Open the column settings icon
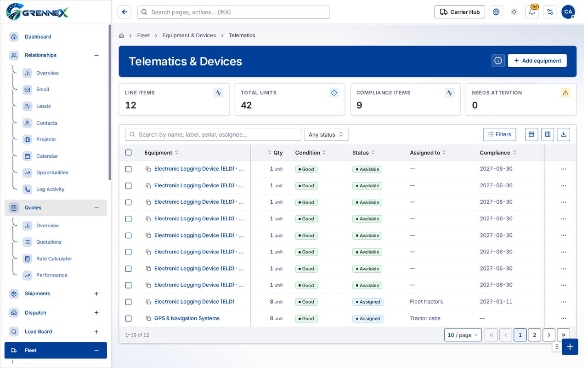The image size is (588, 368). point(548,134)
